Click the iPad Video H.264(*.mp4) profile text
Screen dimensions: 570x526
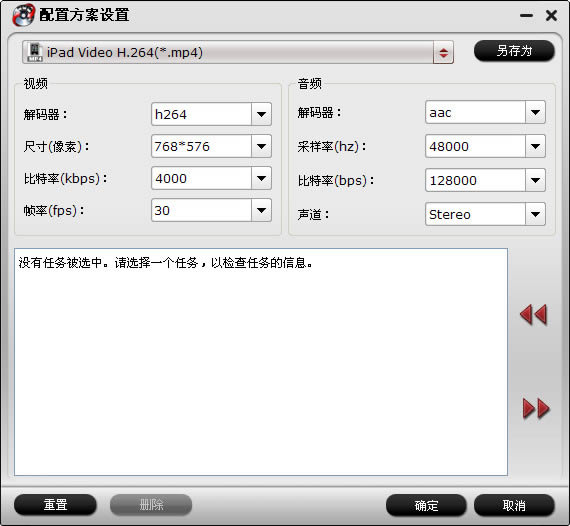pos(125,53)
